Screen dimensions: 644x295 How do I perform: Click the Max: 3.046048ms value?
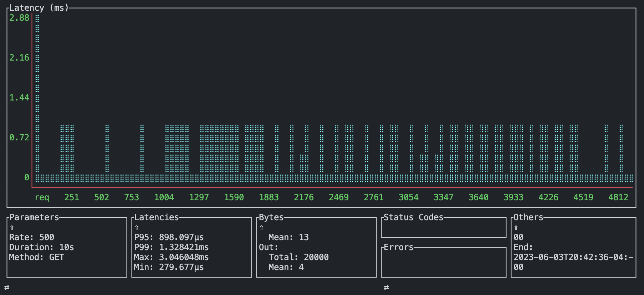tap(172, 257)
